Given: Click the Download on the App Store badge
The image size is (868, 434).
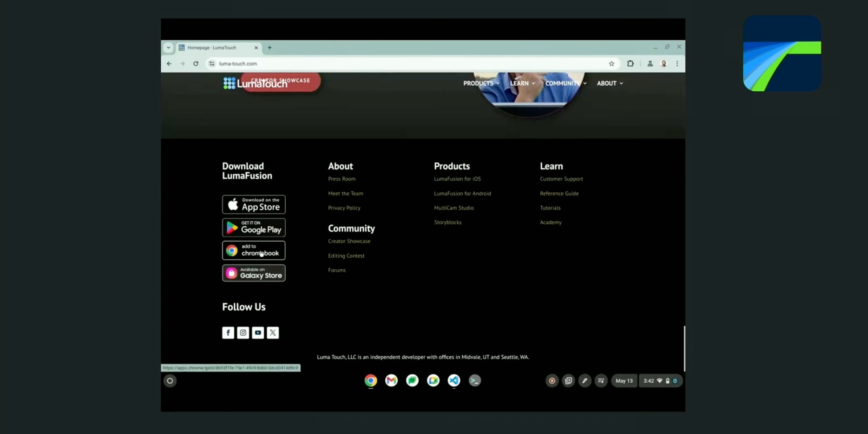Looking at the screenshot, I should click(x=254, y=205).
